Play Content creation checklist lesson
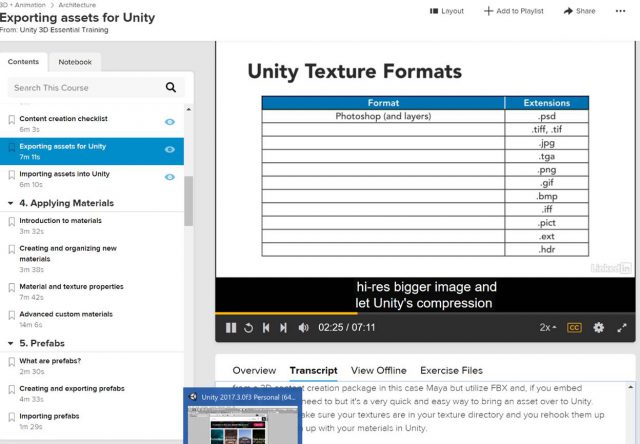The width and height of the screenshot is (640, 444). 63,119
